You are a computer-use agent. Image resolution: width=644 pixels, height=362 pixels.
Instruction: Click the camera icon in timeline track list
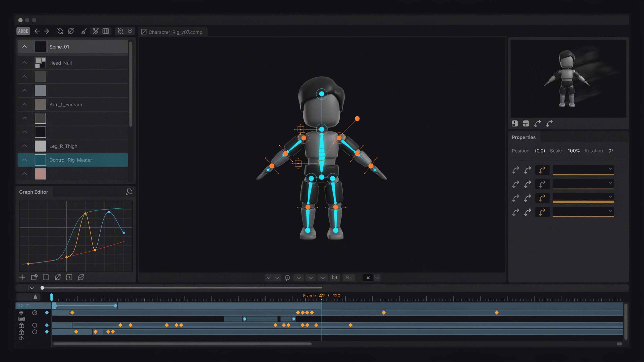coord(22,319)
